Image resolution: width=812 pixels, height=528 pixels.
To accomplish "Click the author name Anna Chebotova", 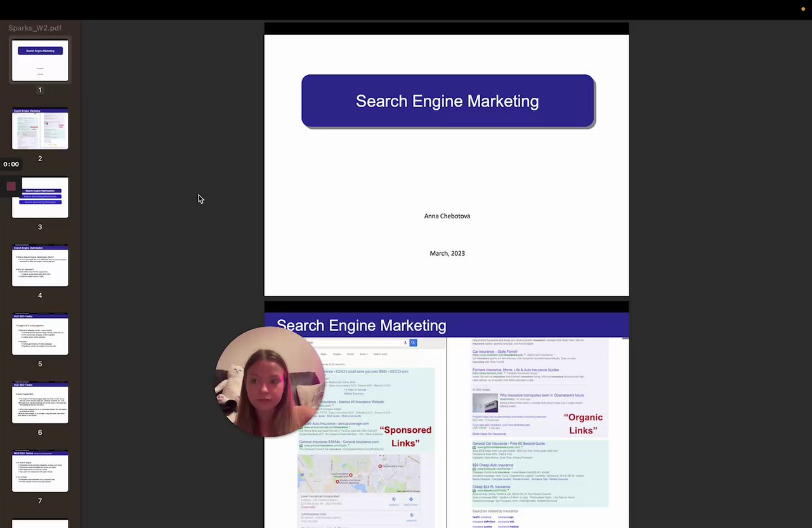I will click(x=447, y=216).
